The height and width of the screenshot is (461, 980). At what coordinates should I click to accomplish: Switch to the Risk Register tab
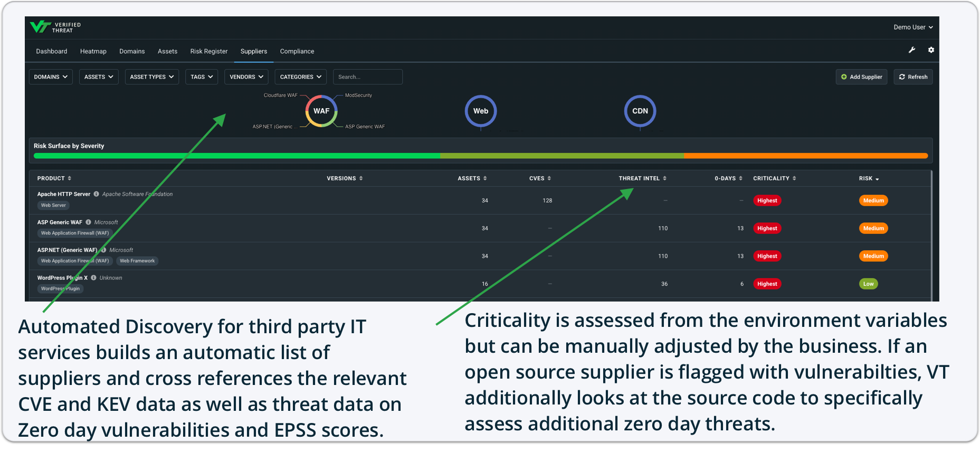click(x=209, y=51)
